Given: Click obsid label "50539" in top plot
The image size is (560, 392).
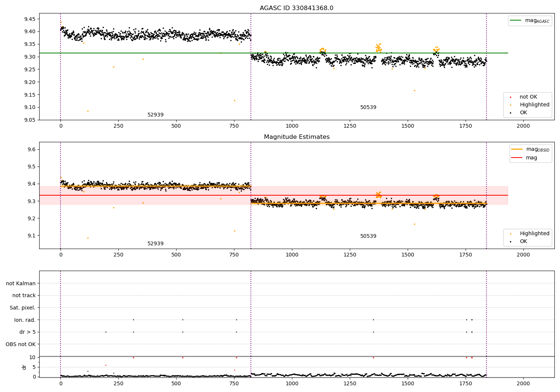Looking at the screenshot, I should (368, 108).
